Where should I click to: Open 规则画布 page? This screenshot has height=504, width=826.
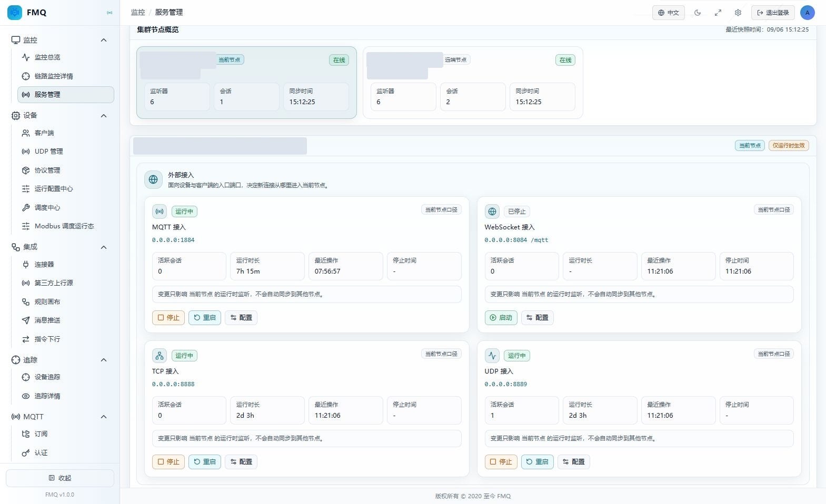coord(66,302)
